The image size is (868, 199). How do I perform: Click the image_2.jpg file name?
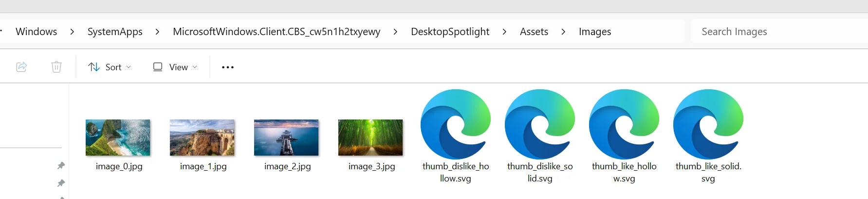pyautogui.click(x=288, y=166)
